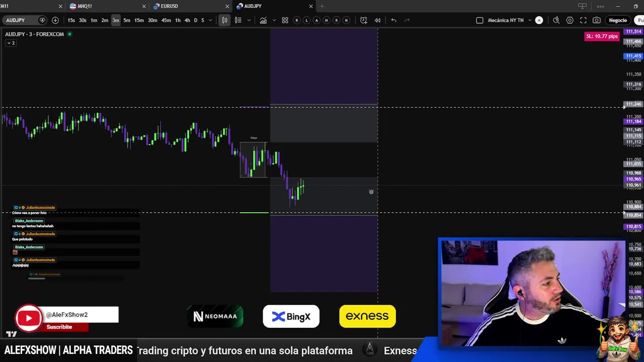644x362 pixels.
Task: Add a symbol with the plus circle icon
Action: pos(55,20)
